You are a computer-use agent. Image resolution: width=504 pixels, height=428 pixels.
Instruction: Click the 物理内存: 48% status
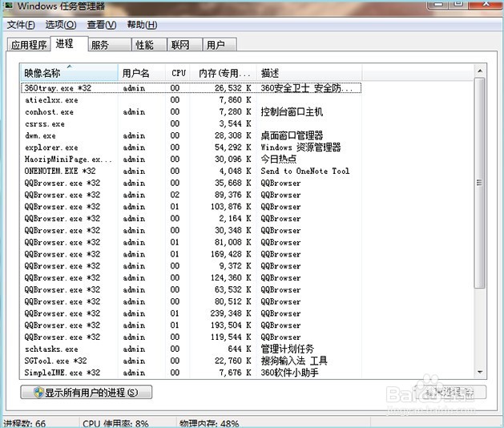tap(209, 423)
